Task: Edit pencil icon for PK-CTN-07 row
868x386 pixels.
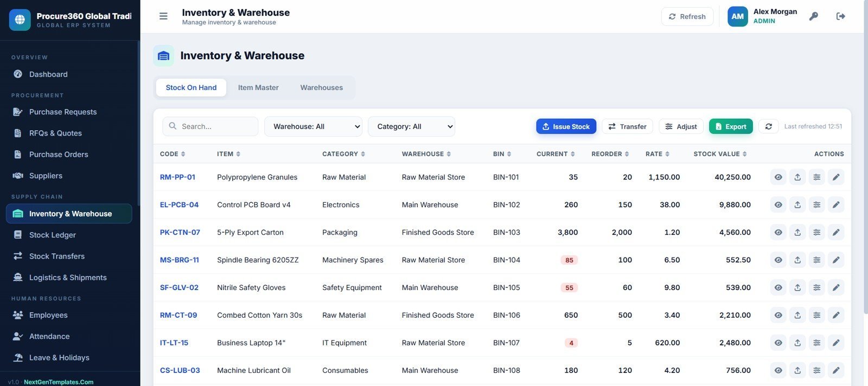Action: pyautogui.click(x=836, y=233)
